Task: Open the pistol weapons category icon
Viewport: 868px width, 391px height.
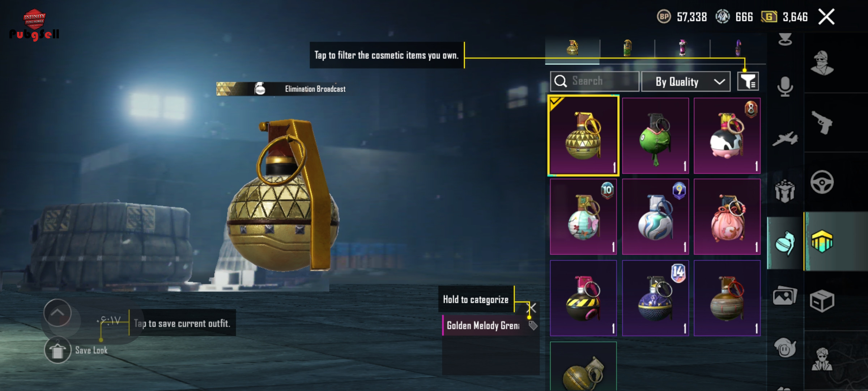Action: [x=822, y=122]
